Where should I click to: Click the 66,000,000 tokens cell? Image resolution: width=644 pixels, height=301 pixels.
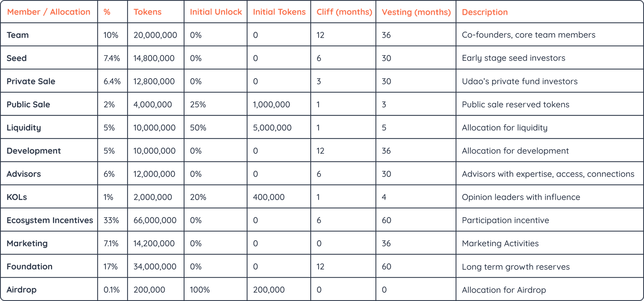pos(155,220)
